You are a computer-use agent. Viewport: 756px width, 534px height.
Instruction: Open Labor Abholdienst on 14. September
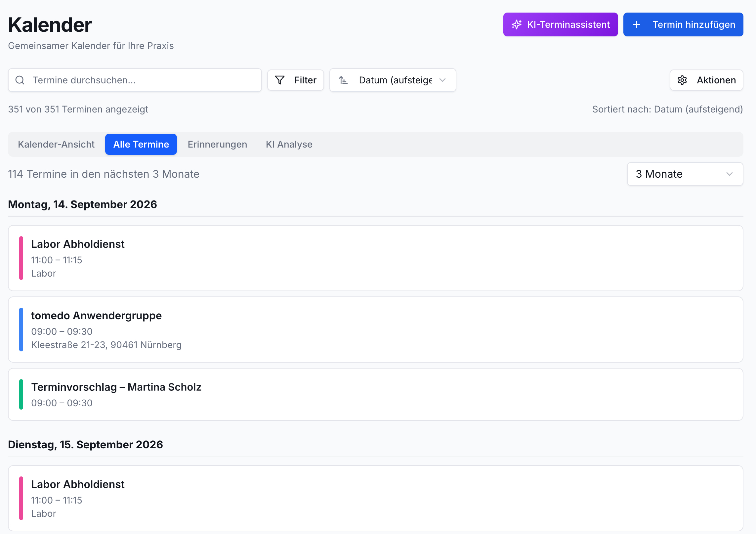point(376,258)
